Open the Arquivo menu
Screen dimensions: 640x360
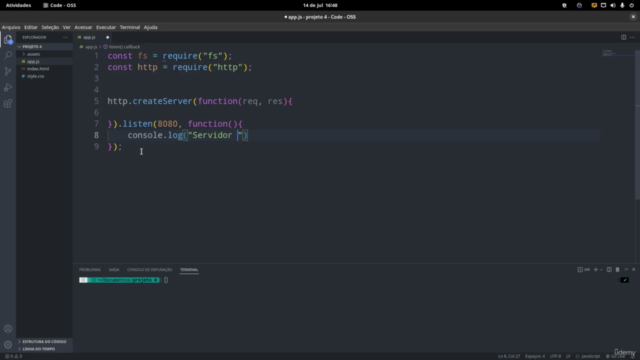click(x=11, y=27)
